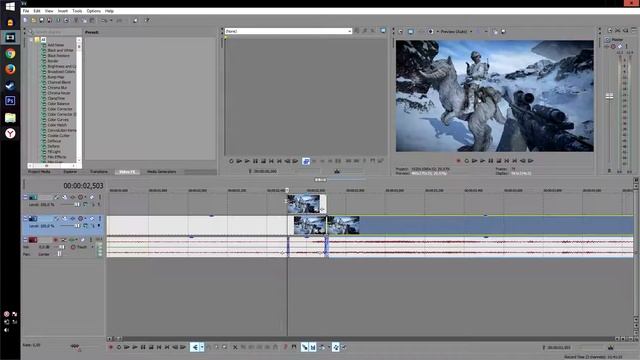Solo the first video track
640x360 pixels.
tap(100, 197)
